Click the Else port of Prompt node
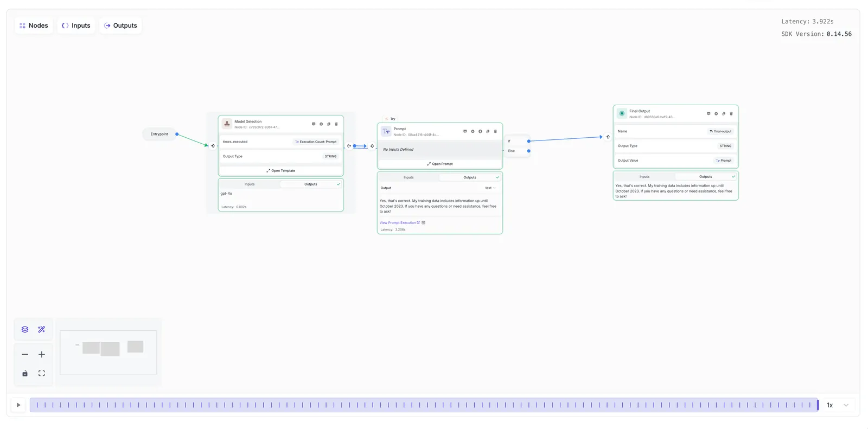868x429 pixels. pyautogui.click(x=529, y=151)
